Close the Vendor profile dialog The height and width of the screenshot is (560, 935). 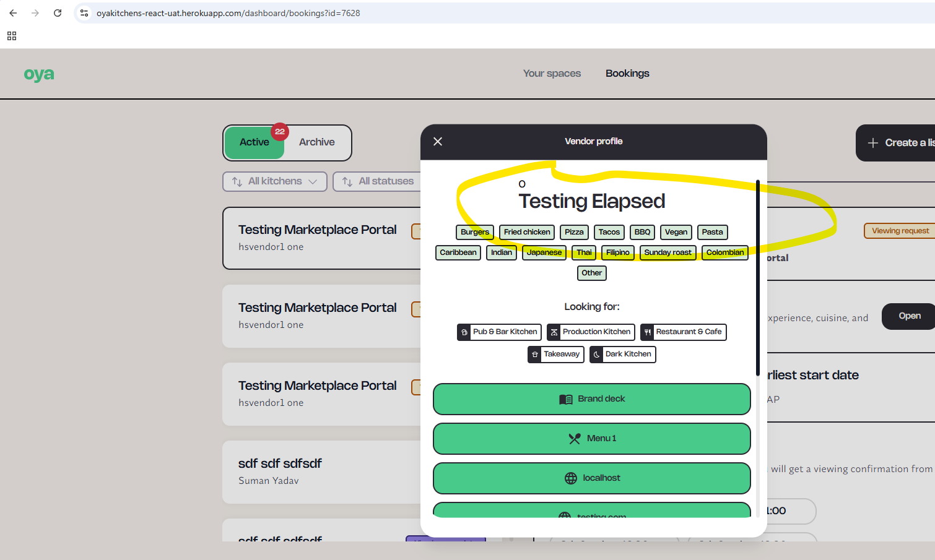click(x=438, y=142)
